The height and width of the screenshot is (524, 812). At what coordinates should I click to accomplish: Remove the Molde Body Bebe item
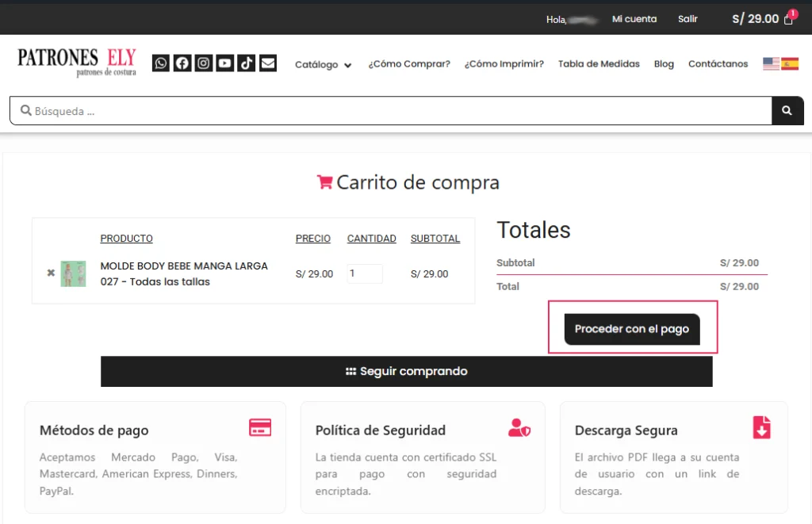pos(51,273)
